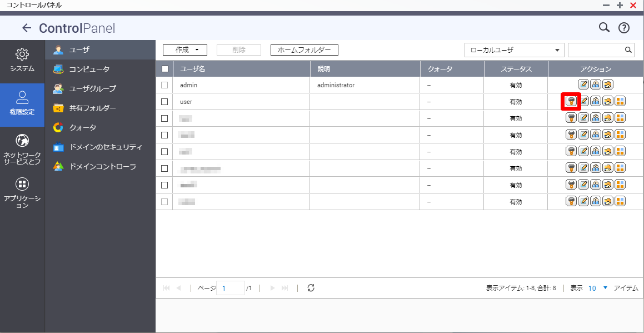Click the page number input box
The width and height of the screenshot is (644, 333).
tap(231, 288)
